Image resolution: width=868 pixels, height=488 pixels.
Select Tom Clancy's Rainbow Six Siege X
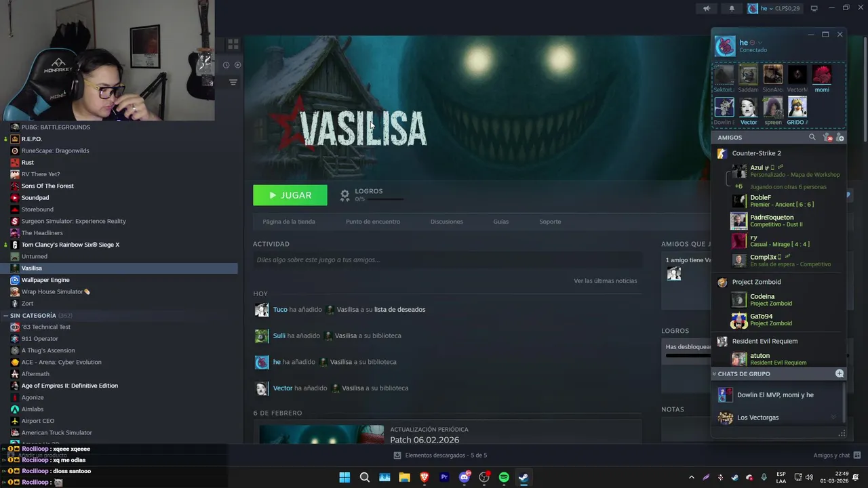coord(71,245)
